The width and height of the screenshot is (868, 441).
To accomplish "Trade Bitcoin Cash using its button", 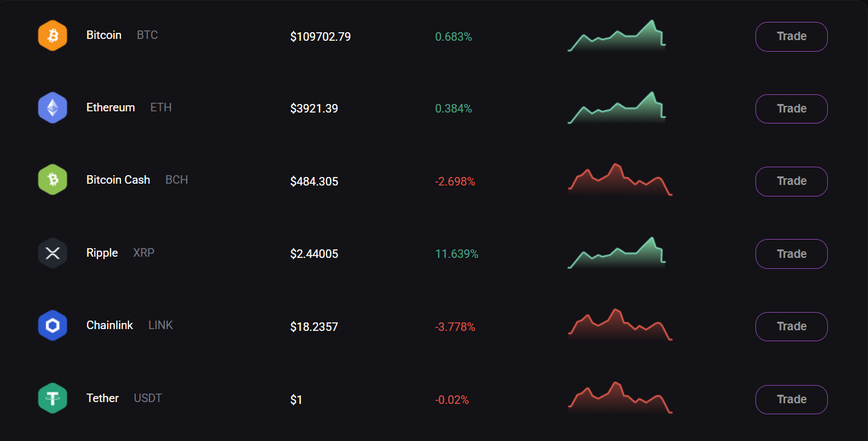I will (x=791, y=181).
